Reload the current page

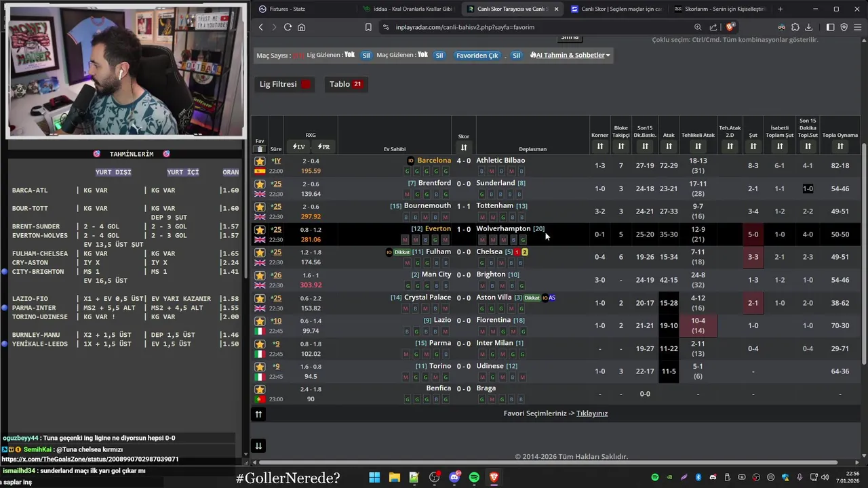point(288,27)
